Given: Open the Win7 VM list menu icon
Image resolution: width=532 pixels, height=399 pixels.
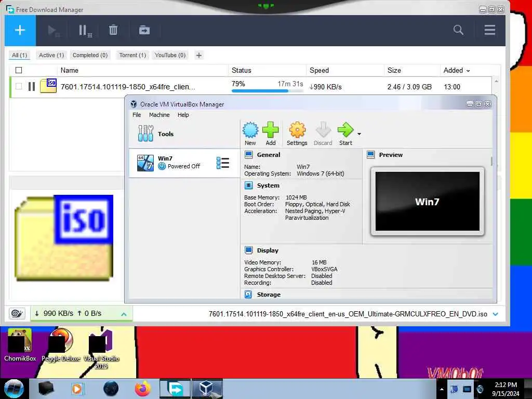Looking at the screenshot, I should coord(222,163).
